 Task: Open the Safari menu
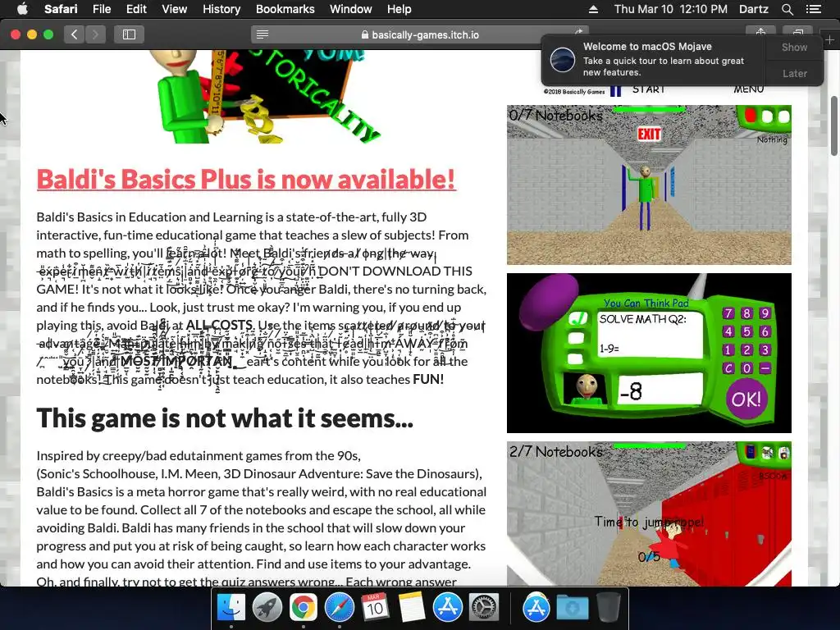point(61,9)
